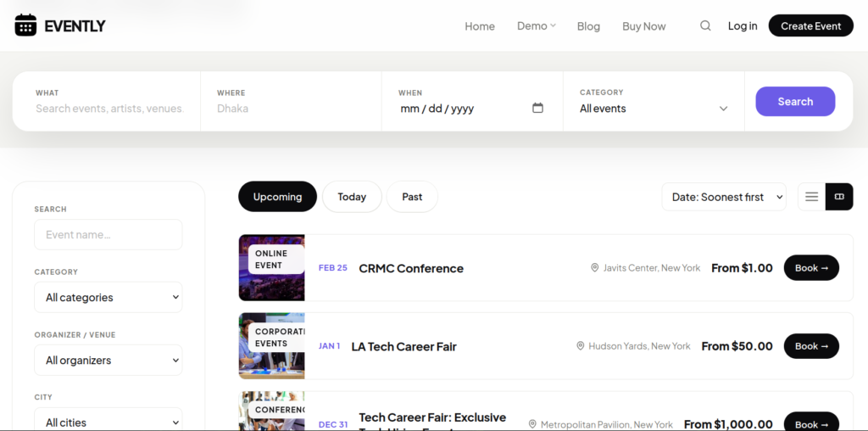The image size is (868, 431).
Task: Book the LA Tech Career Fair
Action: [811, 345]
